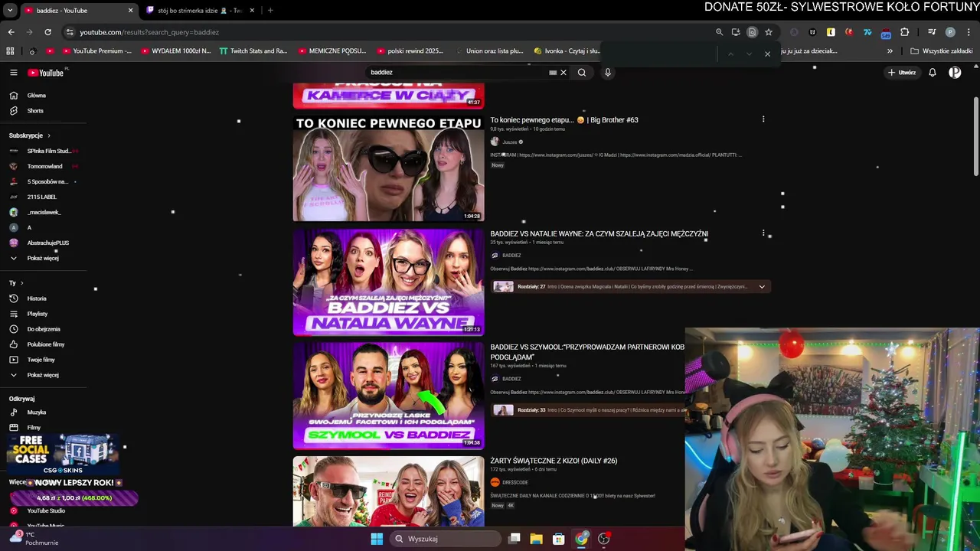
Task: Open the Chrome apps grid in bookmarks bar
Action: point(10,51)
